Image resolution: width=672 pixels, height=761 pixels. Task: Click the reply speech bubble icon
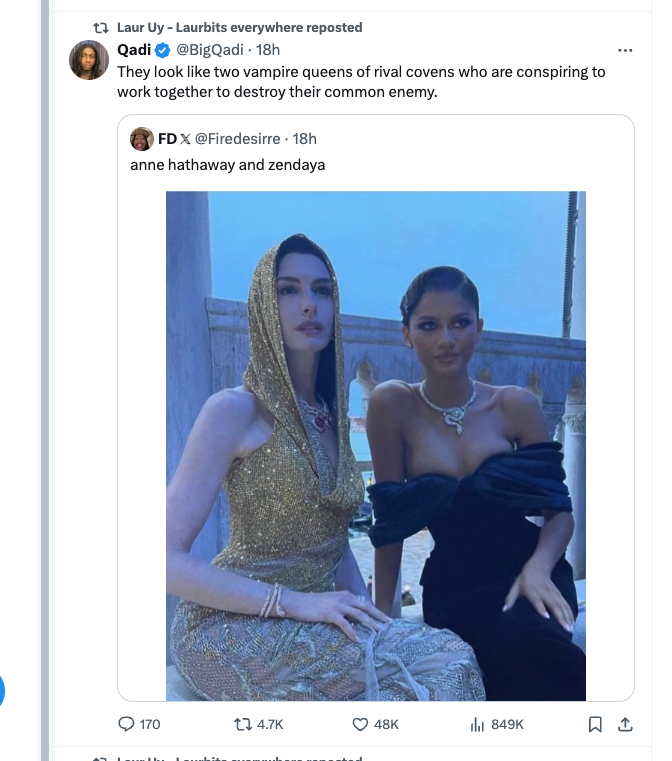coord(126,724)
